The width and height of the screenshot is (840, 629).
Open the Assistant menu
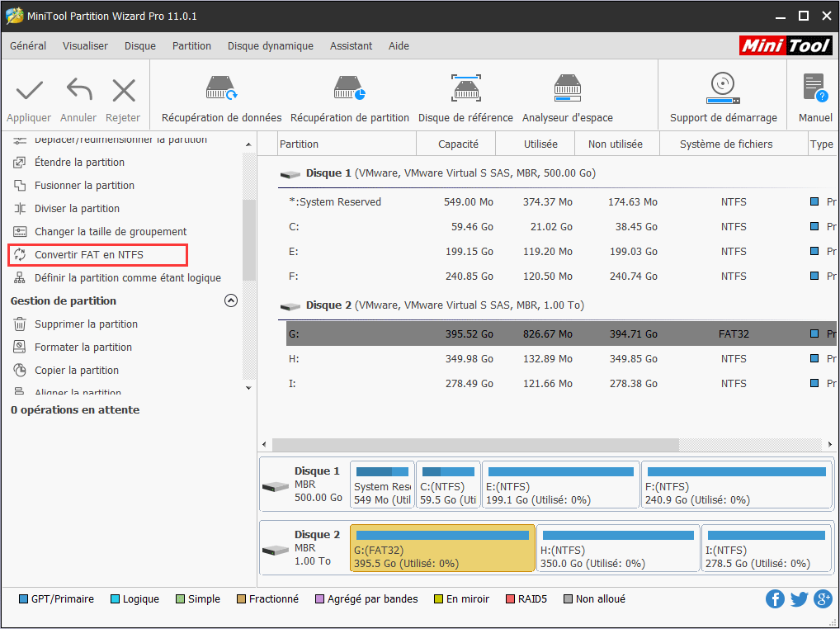pyautogui.click(x=351, y=46)
